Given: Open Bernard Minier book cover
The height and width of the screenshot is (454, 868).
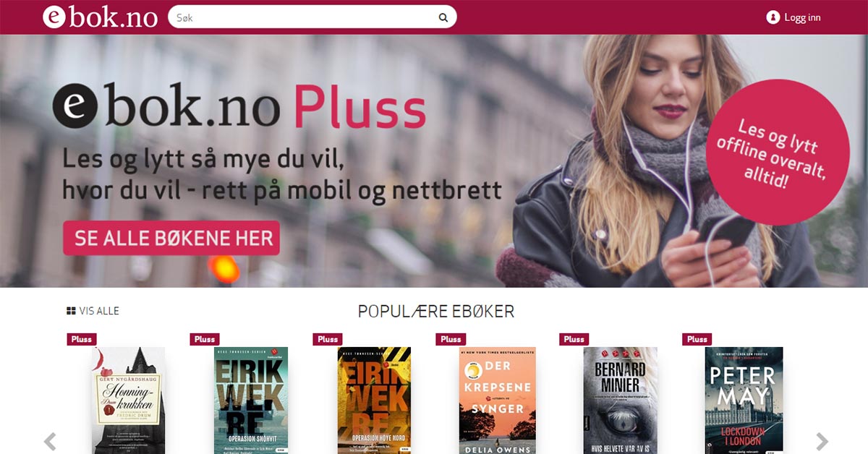Looking at the screenshot, I should coord(620,401).
